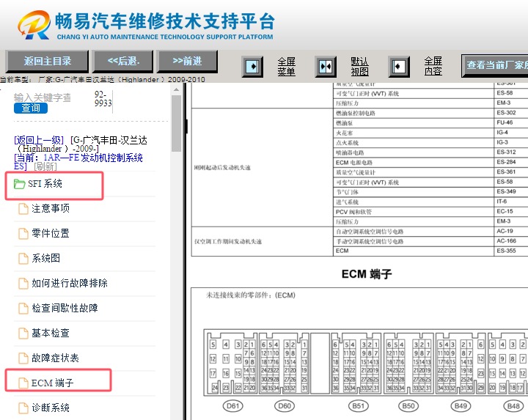Click the IG-4 page reference cell
The width and height of the screenshot is (528, 420).
click(x=511, y=132)
